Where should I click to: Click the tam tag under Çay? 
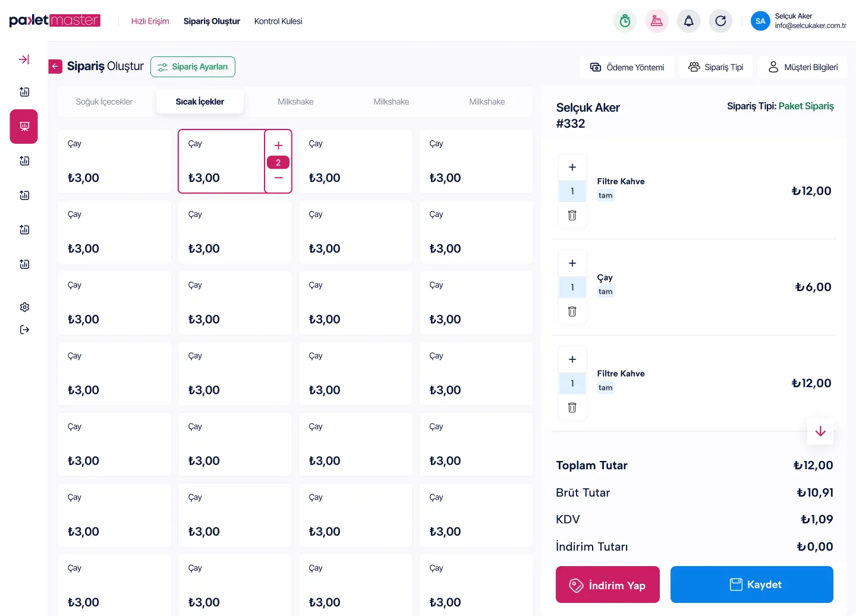coord(605,292)
